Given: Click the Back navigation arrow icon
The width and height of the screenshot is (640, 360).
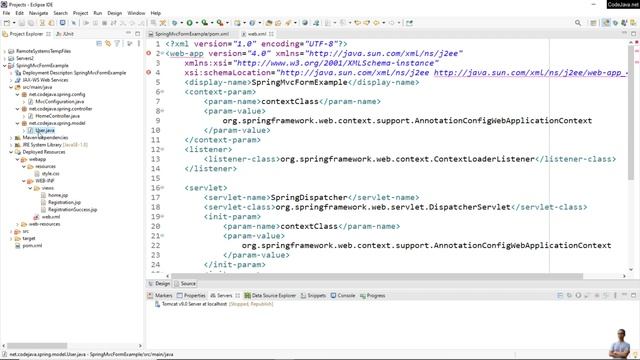Looking at the screenshot, I should pos(376,23).
